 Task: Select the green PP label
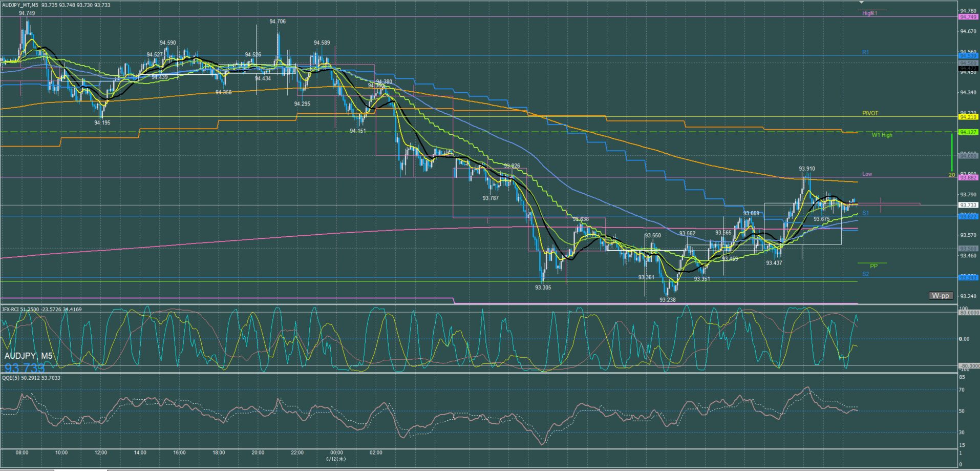click(874, 266)
